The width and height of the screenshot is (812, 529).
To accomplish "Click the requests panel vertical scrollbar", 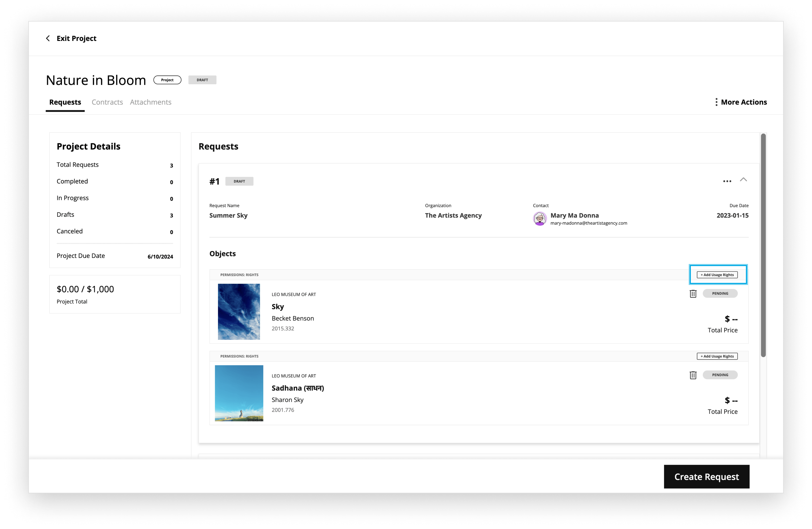I will [763, 245].
